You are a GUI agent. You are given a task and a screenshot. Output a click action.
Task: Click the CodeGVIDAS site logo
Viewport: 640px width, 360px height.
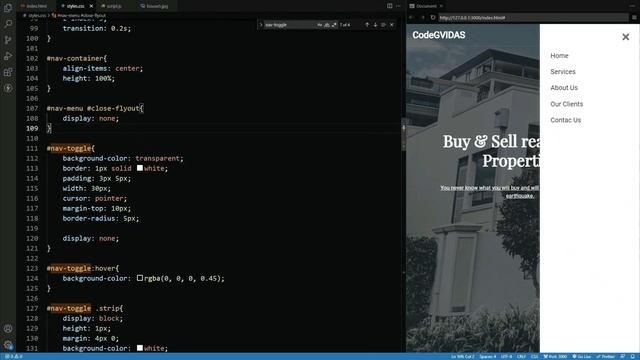(x=439, y=35)
